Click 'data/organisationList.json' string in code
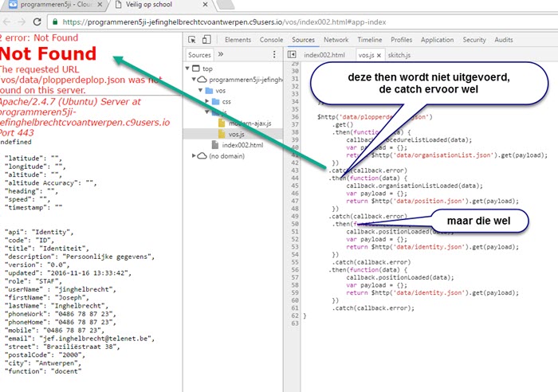 [x=444, y=155]
